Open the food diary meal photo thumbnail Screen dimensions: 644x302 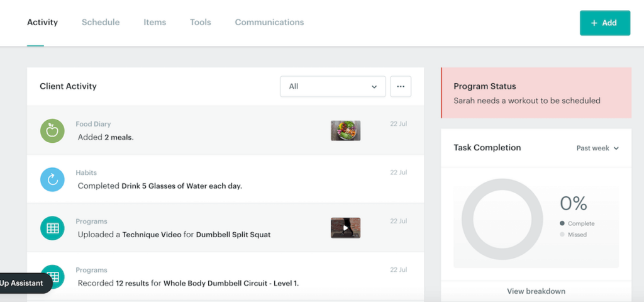pos(345,131)
